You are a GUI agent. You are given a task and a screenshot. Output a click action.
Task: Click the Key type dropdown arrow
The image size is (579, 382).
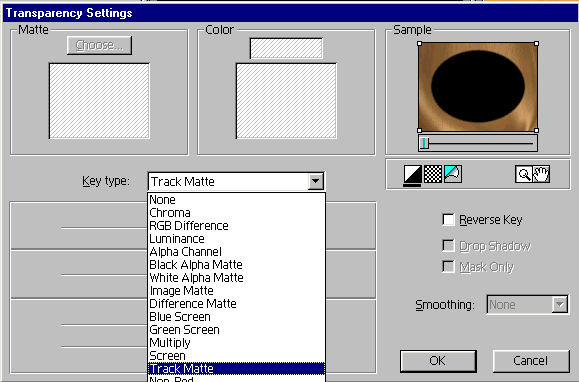click(x=316, y=181)
